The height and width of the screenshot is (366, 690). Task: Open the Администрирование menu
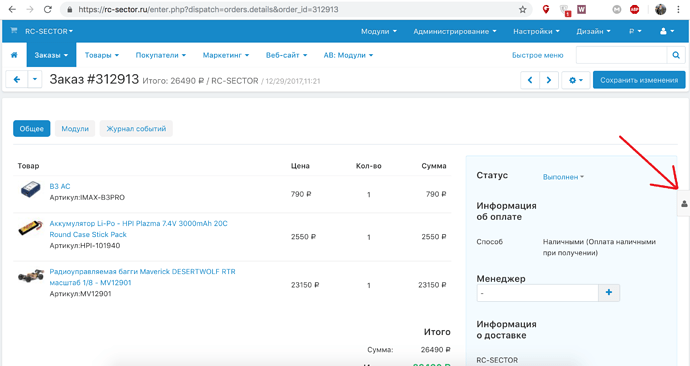point(455,31)
